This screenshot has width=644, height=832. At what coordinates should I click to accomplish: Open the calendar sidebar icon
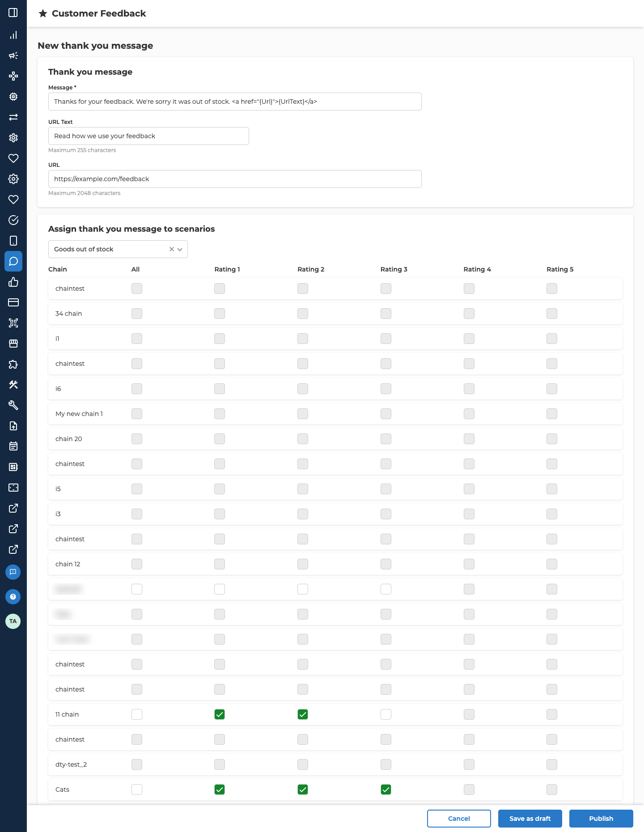[x=13, y=446]
